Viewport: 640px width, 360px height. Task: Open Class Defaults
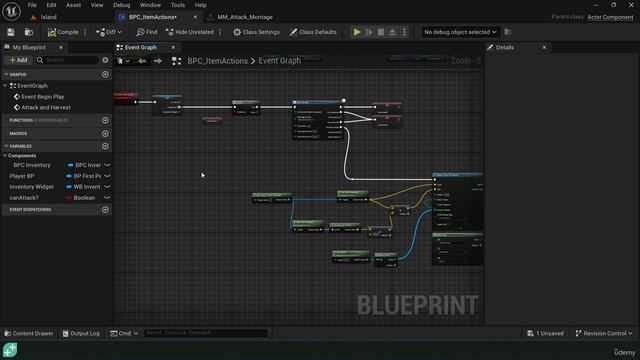[x=313, y=32]
